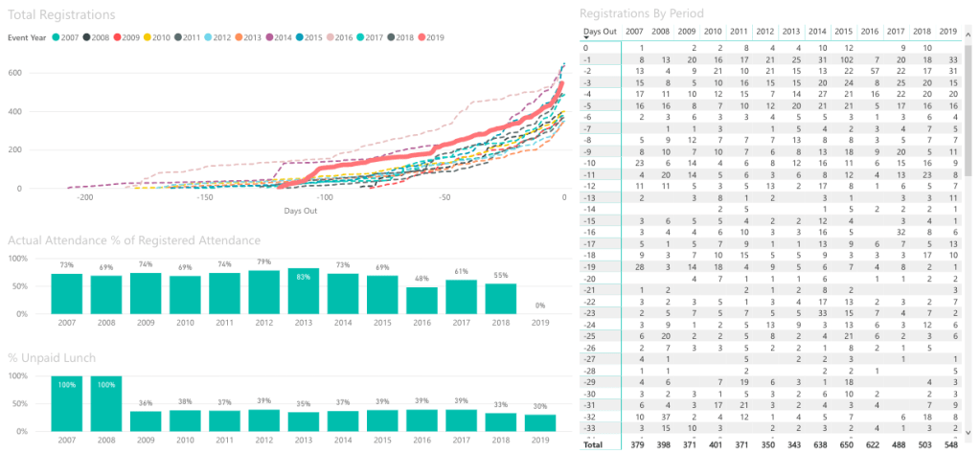Click the table's vertical scrollbar
Viewport: 980px width, 454px height.
(969, 144)
